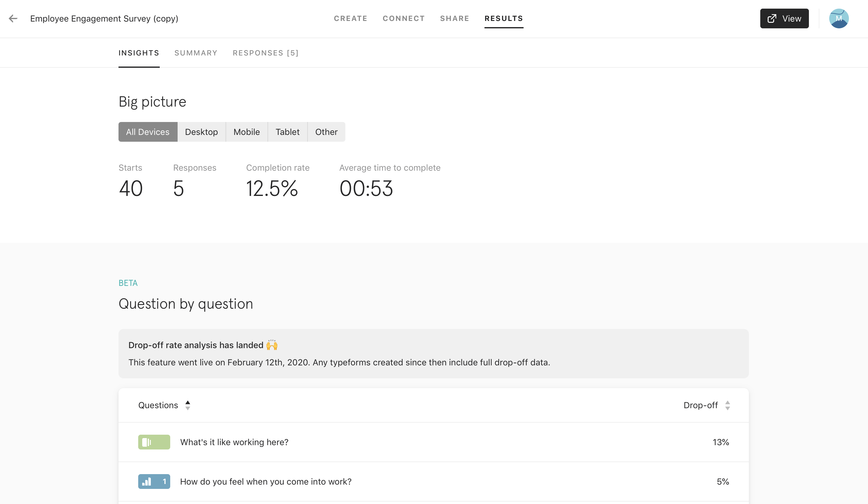Filter results by Desktop
Screen dimensions: 868x504
[202, 132]
